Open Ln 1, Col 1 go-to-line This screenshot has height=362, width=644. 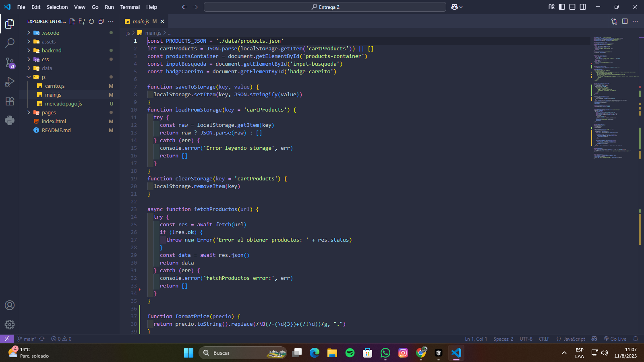476,339
